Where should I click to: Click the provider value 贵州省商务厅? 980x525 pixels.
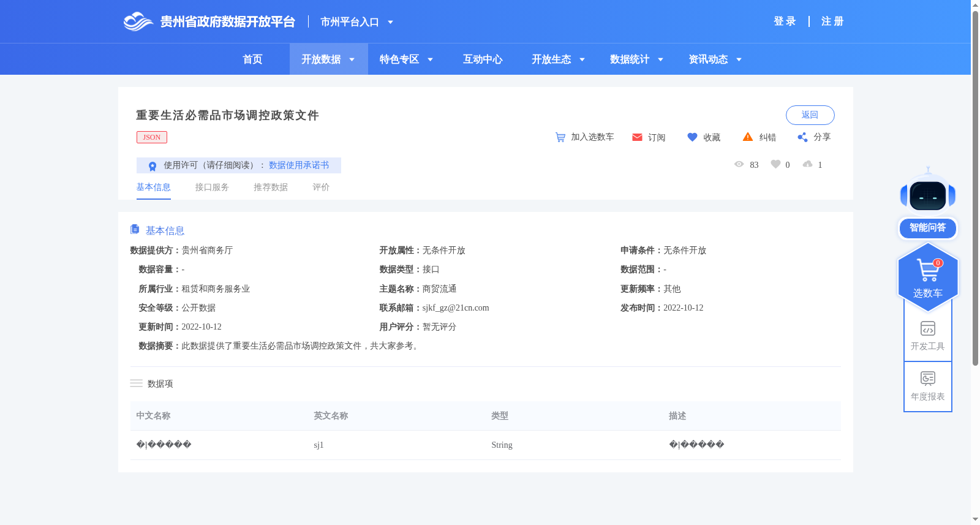point(207,251)
